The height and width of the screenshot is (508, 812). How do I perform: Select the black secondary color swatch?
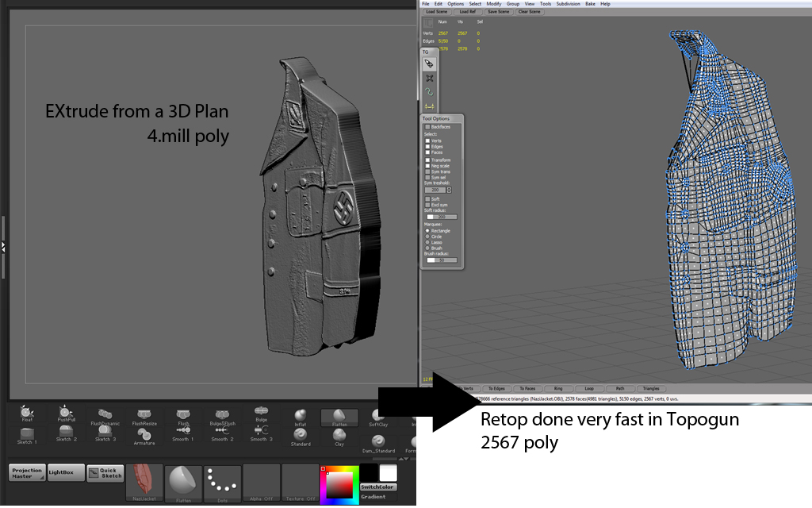(x=370, y=473)
